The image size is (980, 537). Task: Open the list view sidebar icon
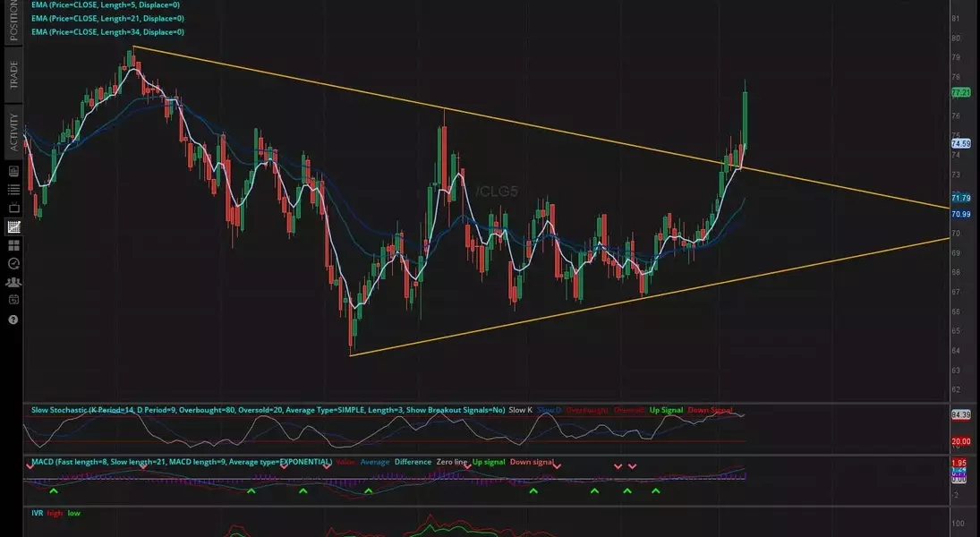[x=13, y=190]
